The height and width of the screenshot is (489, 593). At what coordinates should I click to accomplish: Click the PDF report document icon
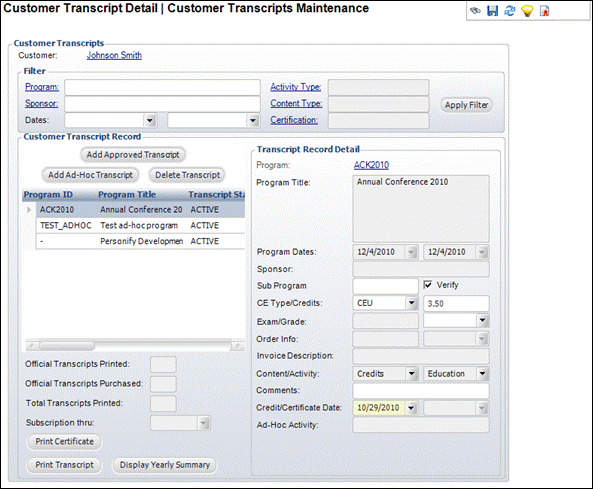click(545, 11)
